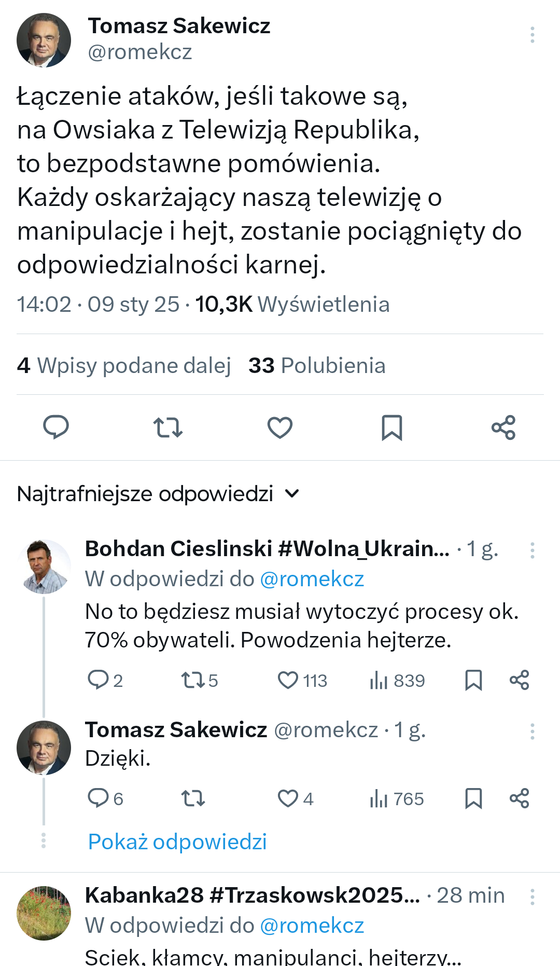The height and width of the screenshot is (966, 560).
Task: Open more options for the main post
Action: click(532, 35)
